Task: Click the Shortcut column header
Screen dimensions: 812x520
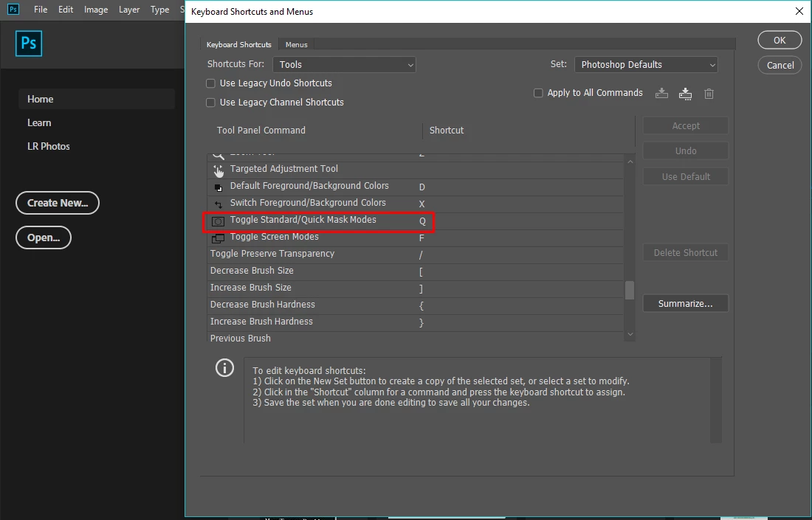Action: (x=447, y=131)
